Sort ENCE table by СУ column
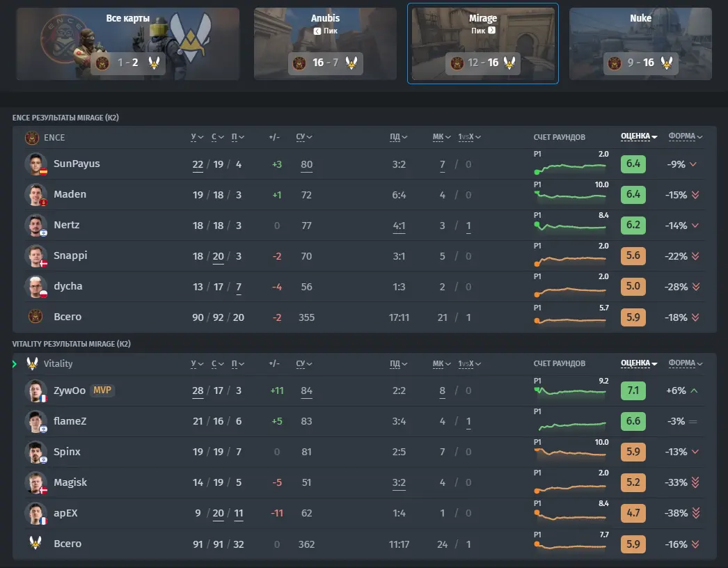 (x=304, y=137)
